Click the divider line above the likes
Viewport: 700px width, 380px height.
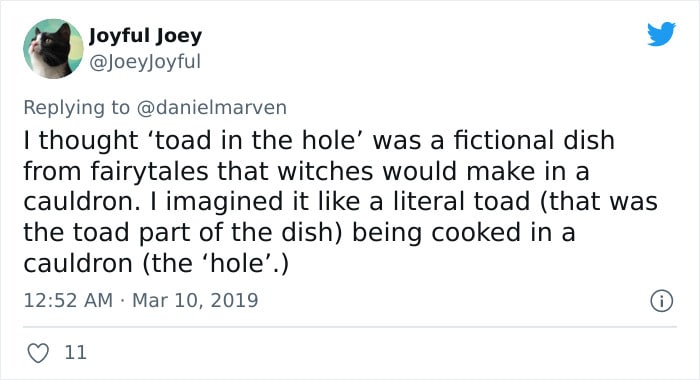pyautogui.click(x=350, y=327)
